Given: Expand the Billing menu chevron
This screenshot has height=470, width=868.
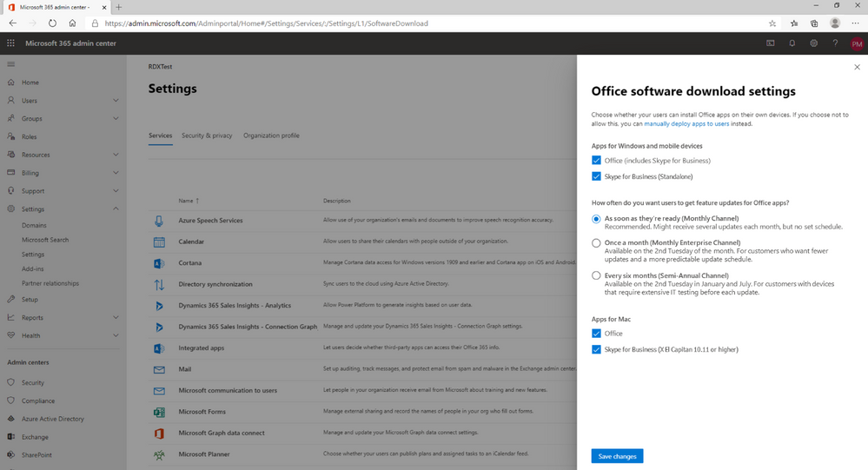Looking at the screenshot, I should [116, 173].
